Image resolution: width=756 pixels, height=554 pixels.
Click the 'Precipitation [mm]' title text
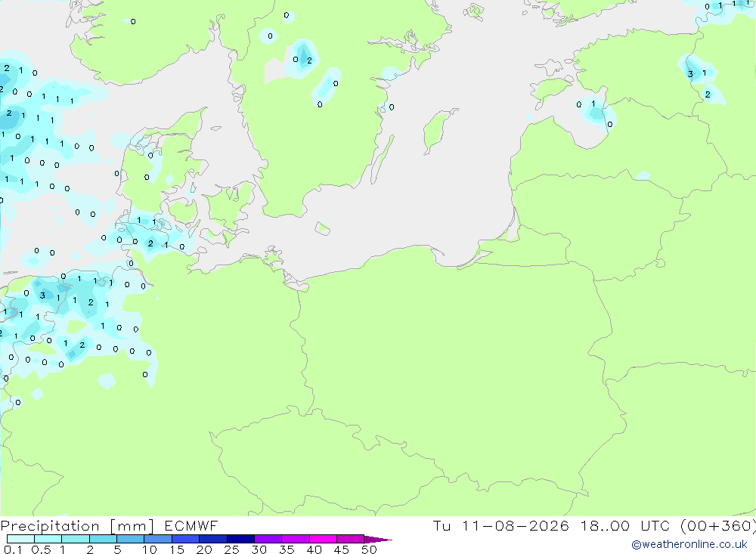pos(77,526)
